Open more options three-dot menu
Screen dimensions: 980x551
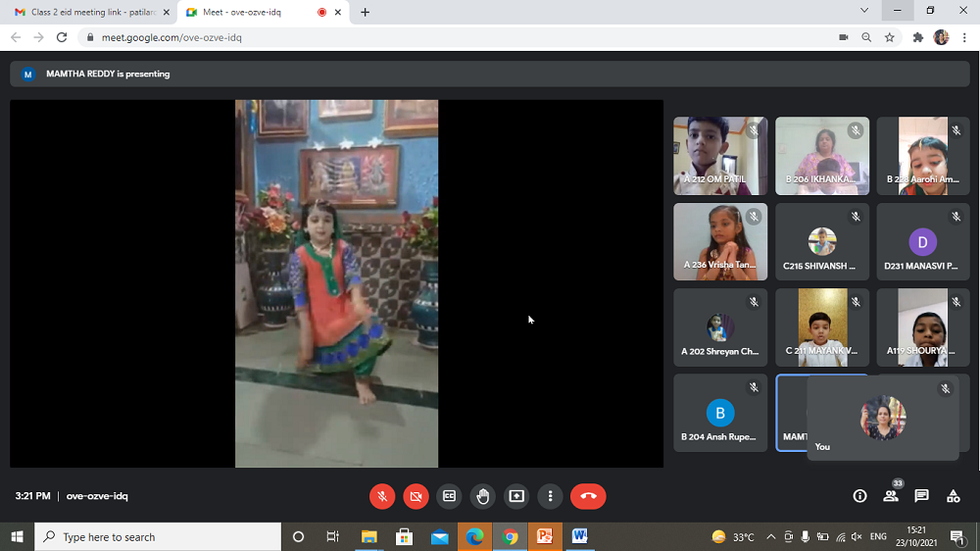click(x=551, y=496)
